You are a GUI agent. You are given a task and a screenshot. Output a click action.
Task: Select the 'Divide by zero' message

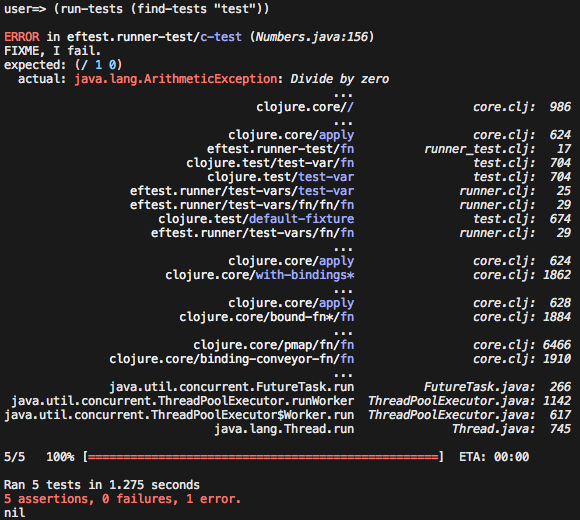tap(340, 79)
